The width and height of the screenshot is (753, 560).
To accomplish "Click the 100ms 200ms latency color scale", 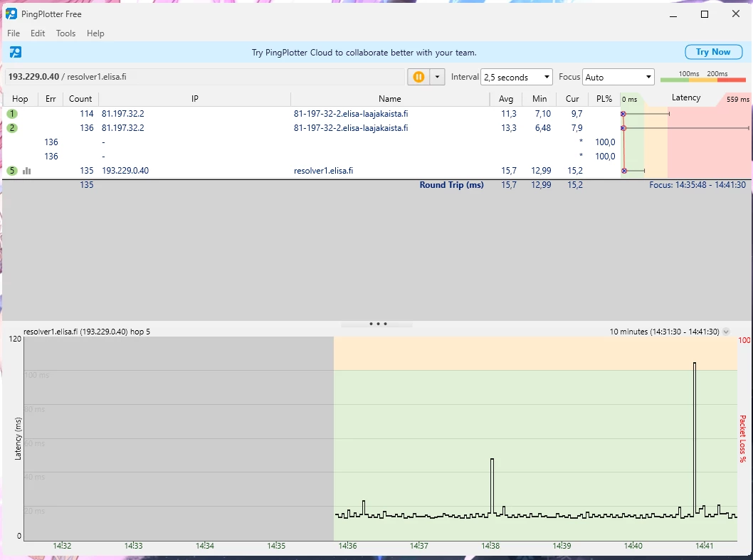I will coord(703,77).
